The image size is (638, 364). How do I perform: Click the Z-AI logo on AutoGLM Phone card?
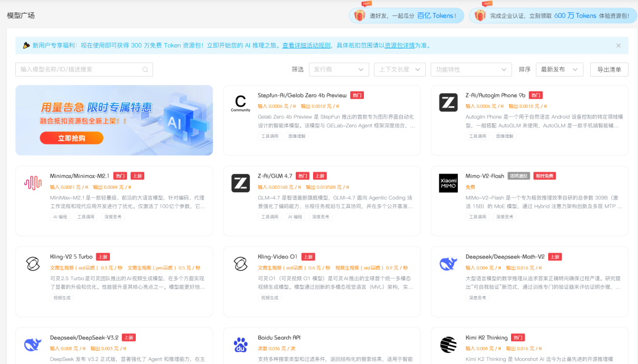point(448,103)
